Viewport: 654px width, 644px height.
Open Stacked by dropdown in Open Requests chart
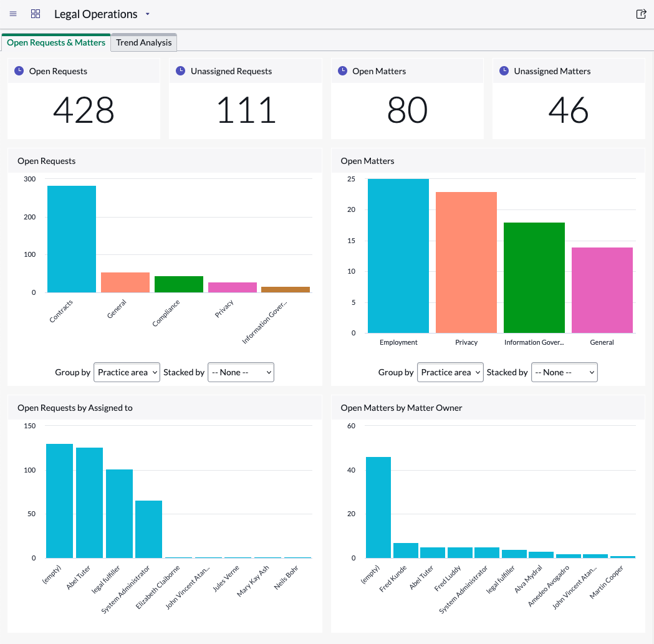(x=241, y=372)
